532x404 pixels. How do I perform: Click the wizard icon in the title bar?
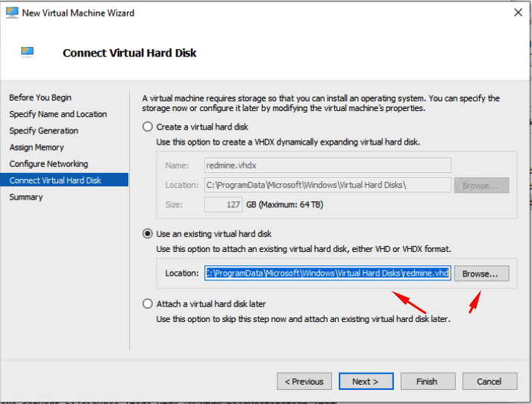(12, 13)
